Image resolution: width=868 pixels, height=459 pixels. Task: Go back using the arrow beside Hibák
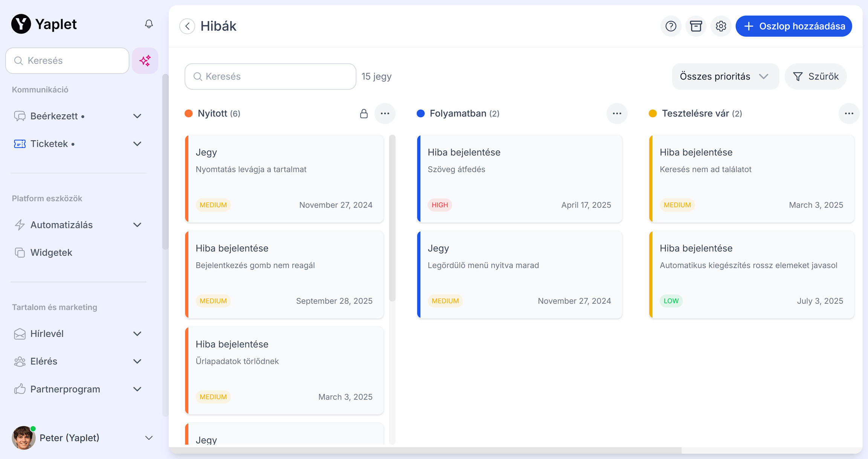pyautogui.click(x=187, y=26)
